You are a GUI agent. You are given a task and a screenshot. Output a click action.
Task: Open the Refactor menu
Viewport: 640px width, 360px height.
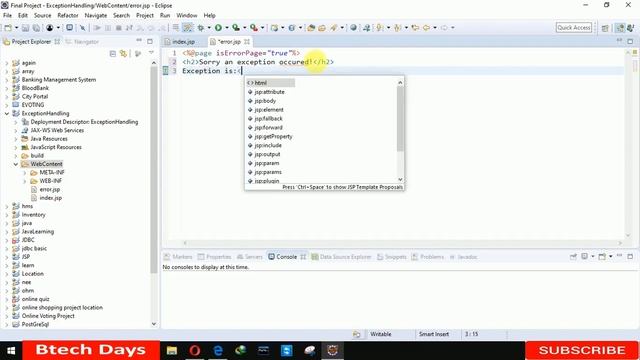point(68,15)
